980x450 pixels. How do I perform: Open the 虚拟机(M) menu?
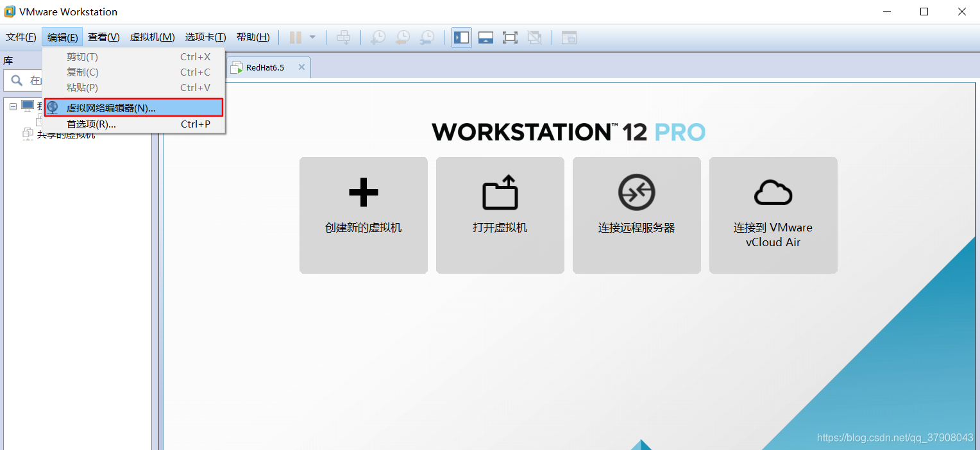point(152,37)
